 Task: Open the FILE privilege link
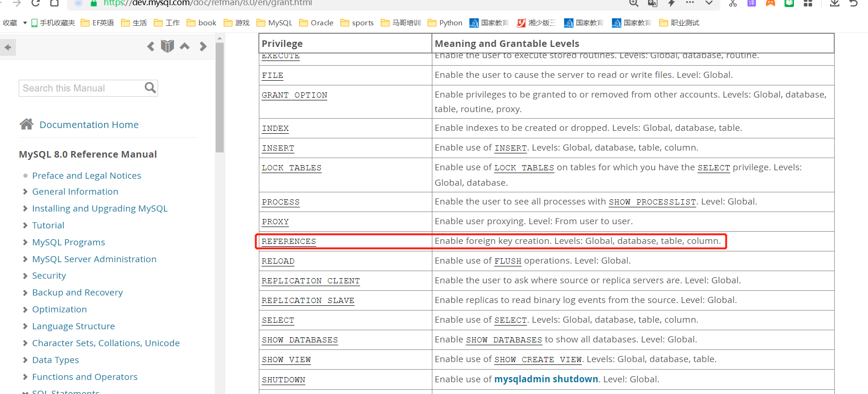(x=272, y=76)
